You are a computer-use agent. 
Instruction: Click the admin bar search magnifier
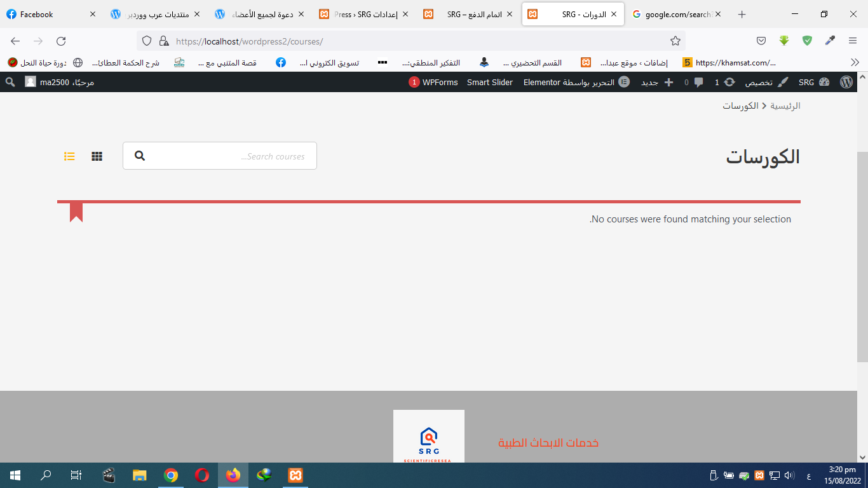coord(10,82)
